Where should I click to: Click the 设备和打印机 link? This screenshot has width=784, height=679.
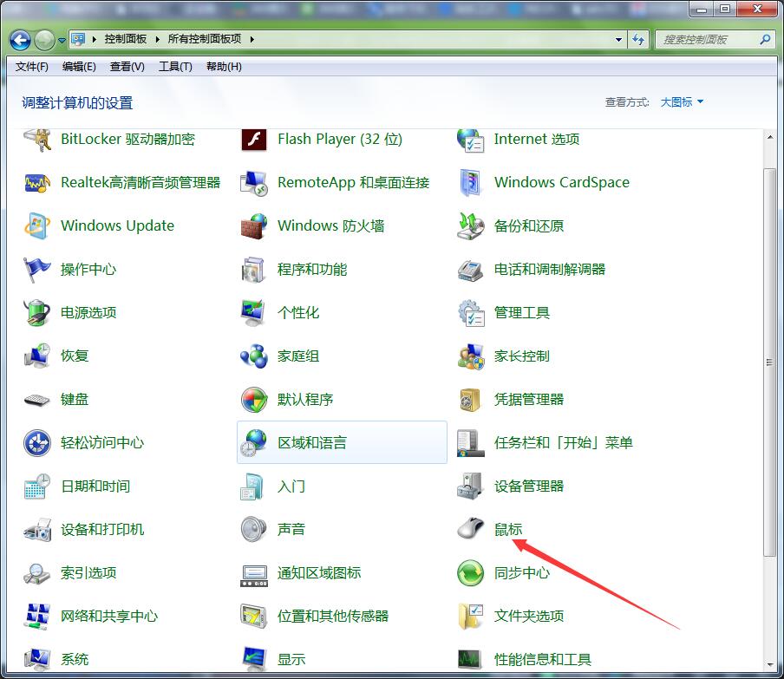point(102,530)
